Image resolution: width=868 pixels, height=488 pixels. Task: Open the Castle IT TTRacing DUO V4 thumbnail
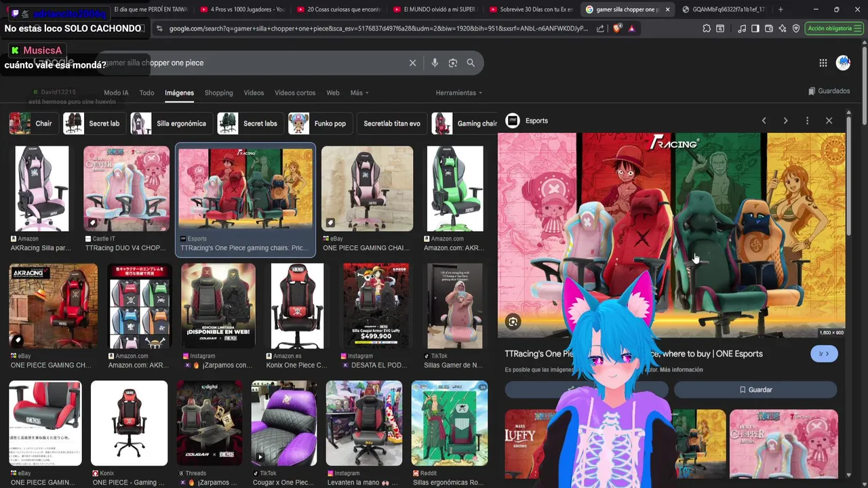pos(126,189)
